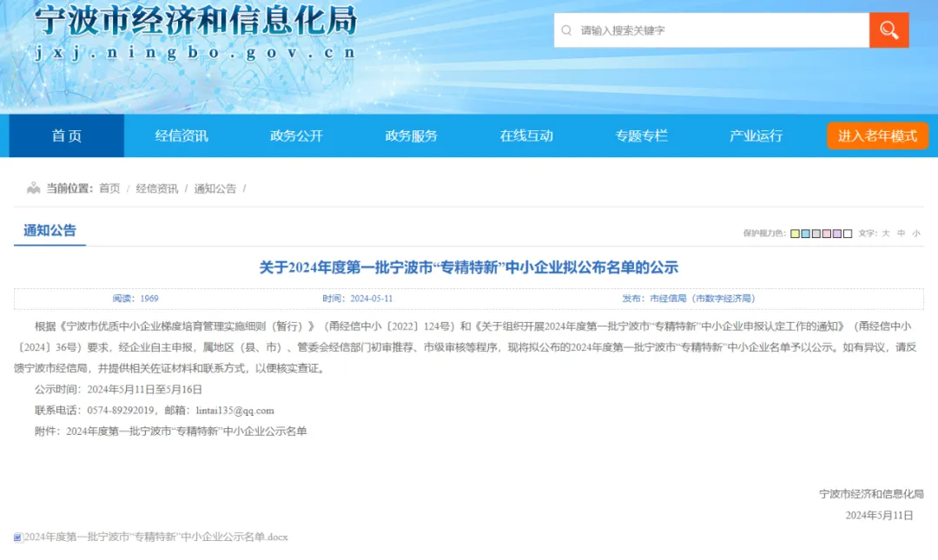Select the pink eye-protection color swatch
Screen dimensions: 938x560
826,234
